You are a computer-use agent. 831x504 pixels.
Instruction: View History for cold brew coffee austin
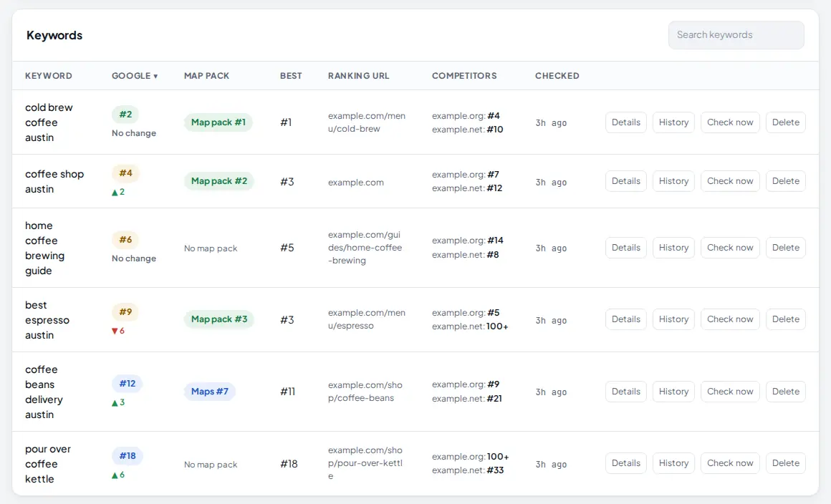point(673,122)
